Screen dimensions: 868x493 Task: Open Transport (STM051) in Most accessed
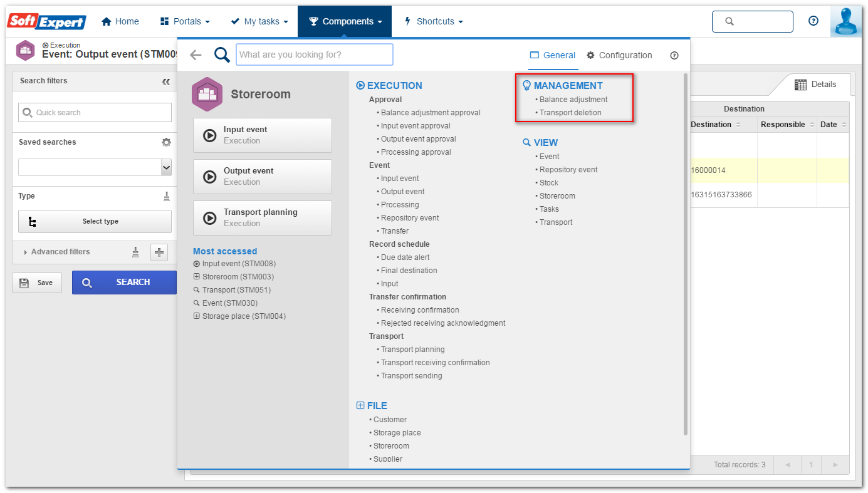(x=232, y=290)
